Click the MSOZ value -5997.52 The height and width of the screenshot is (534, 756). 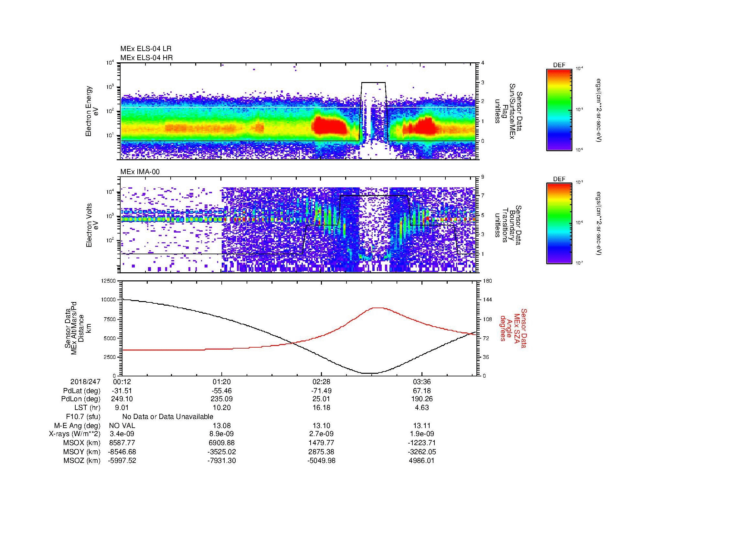pos(122,461)
